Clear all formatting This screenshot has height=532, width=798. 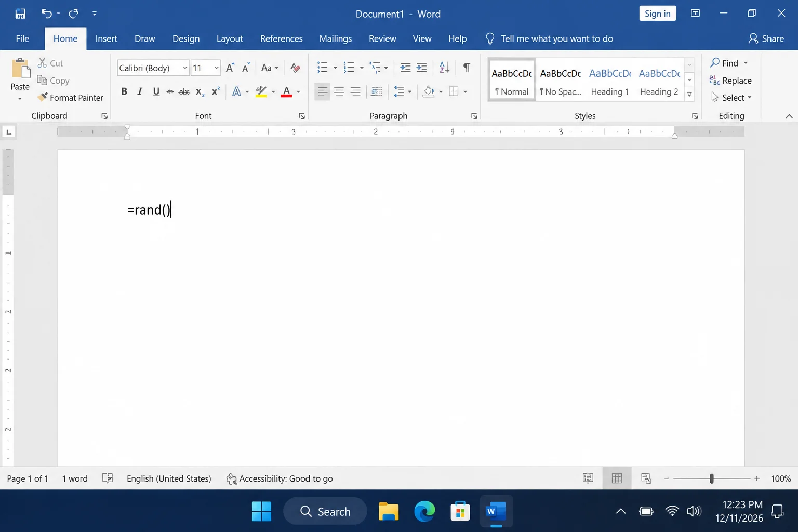click(295, 68)
